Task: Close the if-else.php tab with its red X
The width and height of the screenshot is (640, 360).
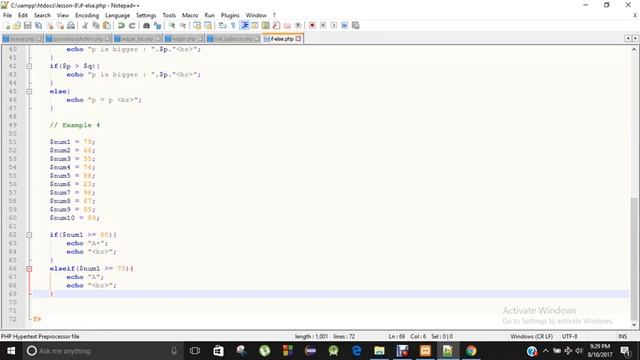Action: tap(298, 39)
